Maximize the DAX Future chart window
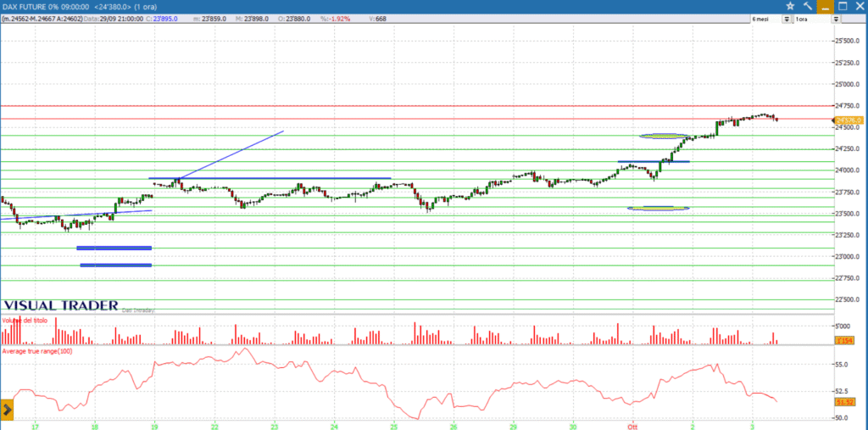 [x=843, y=6]
